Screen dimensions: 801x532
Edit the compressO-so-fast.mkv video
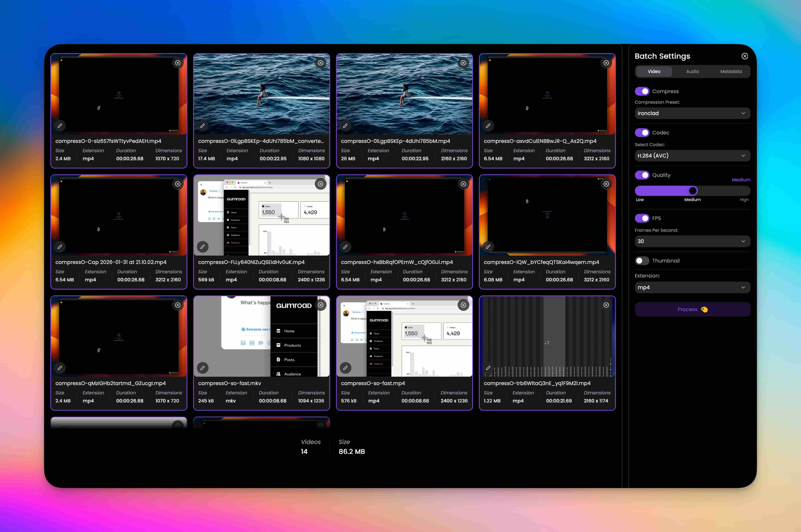coord(203,368)
